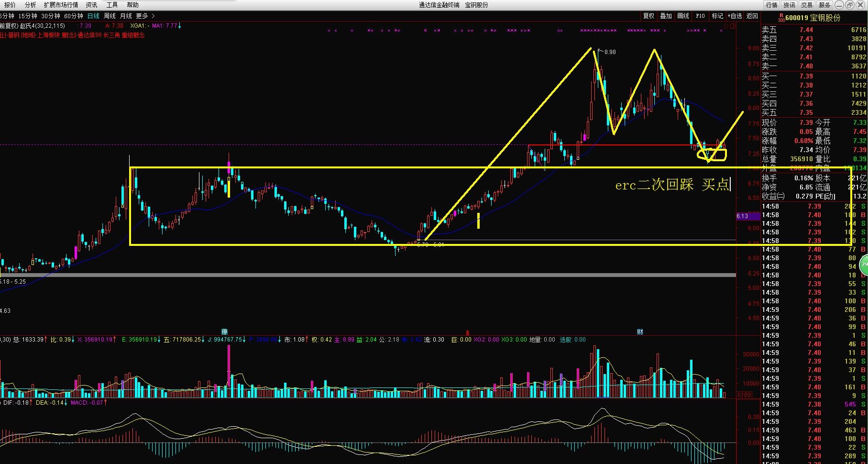Viewport: 868px width, 464px height.
Task: Click the 600019 宝钢股份 stock title
Action: tap(813, 18)
